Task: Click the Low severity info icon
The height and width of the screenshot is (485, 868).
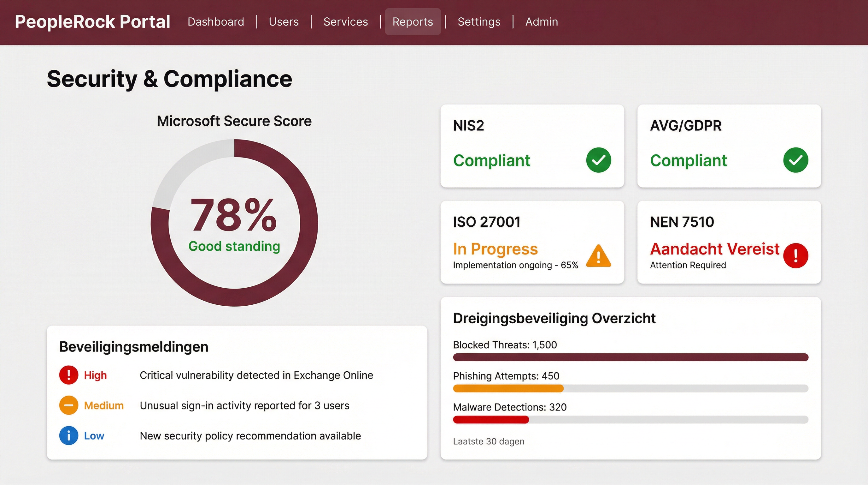Action: tap(68, 435)
